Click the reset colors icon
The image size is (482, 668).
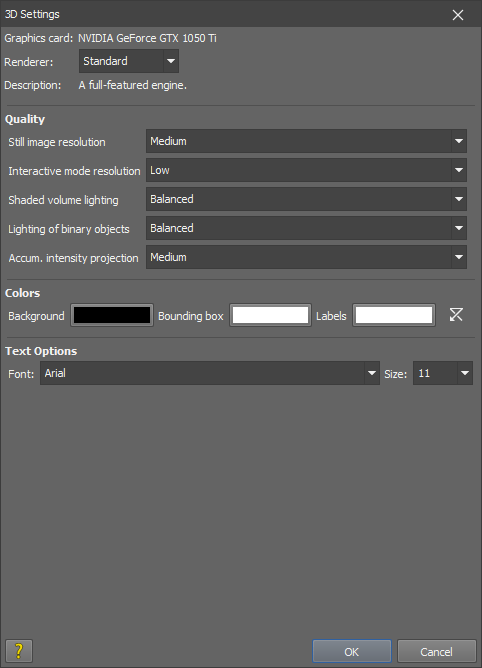[x=456, y=315]
